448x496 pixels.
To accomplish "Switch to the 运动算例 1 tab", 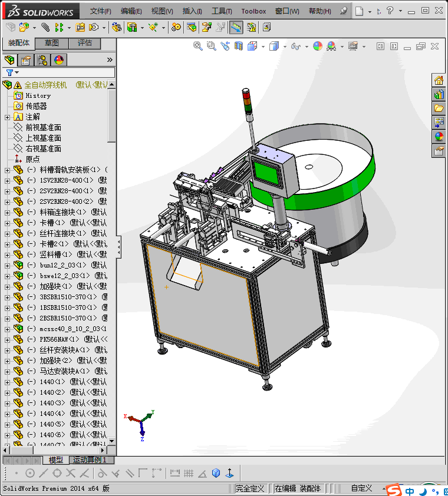I will click(x=90, y=459).
